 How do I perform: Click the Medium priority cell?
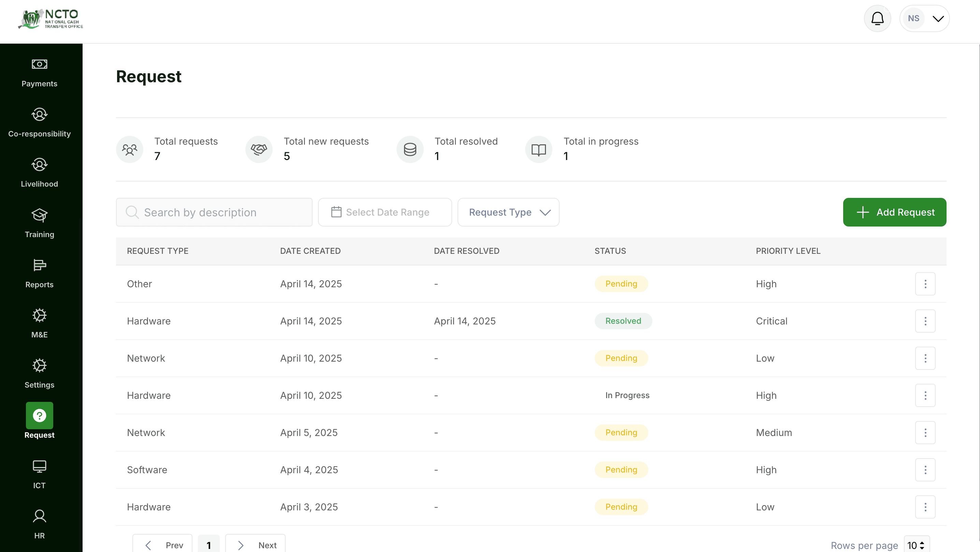coord(774,433)
